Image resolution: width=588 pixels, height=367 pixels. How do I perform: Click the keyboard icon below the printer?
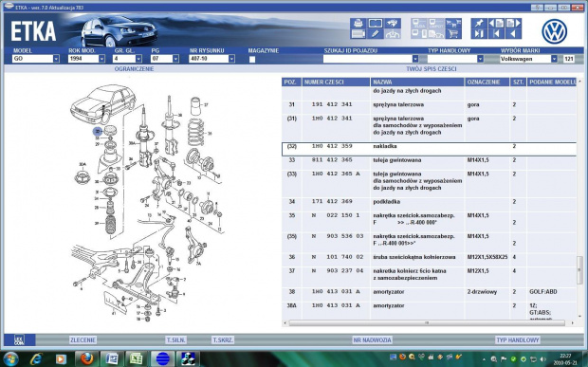[x=358, y=34]
